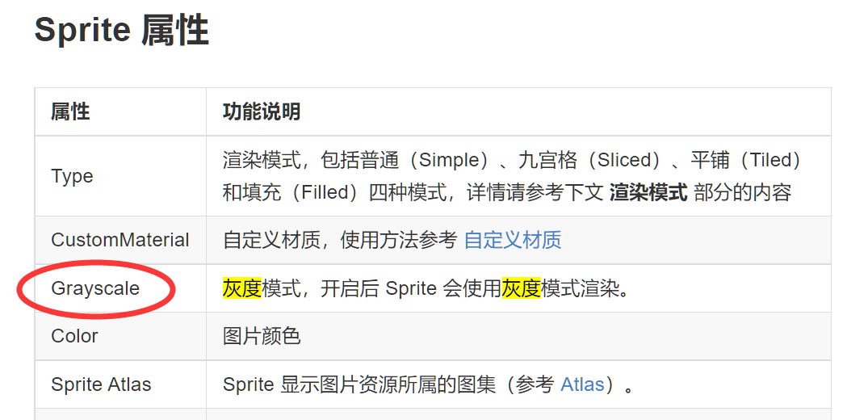Select the Type property cell
The width and height of the screenshot is (868, 420).
pos(72,176)
